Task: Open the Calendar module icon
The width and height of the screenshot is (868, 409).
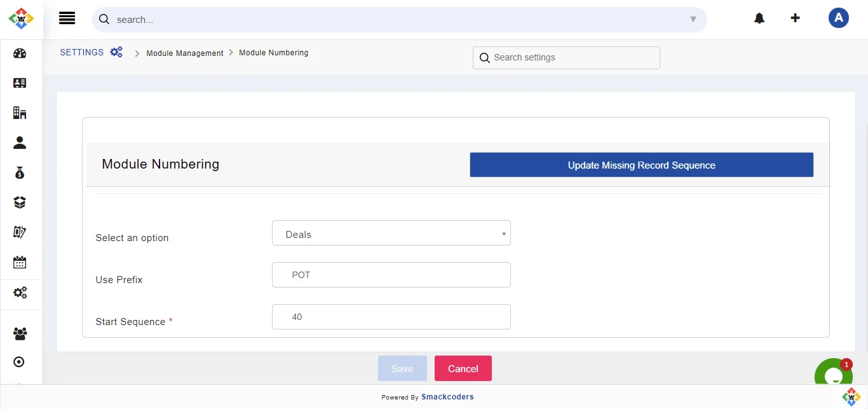Action: point(20,261)
